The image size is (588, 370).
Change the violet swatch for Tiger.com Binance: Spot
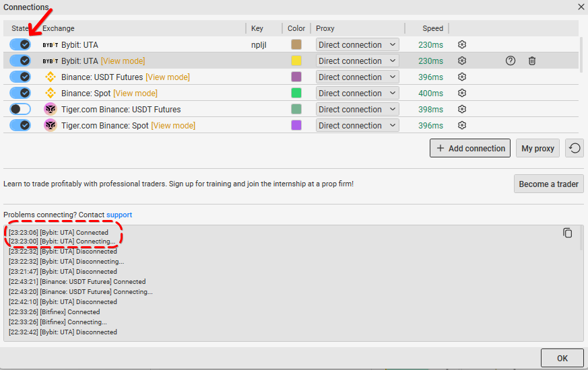point(296,125)
